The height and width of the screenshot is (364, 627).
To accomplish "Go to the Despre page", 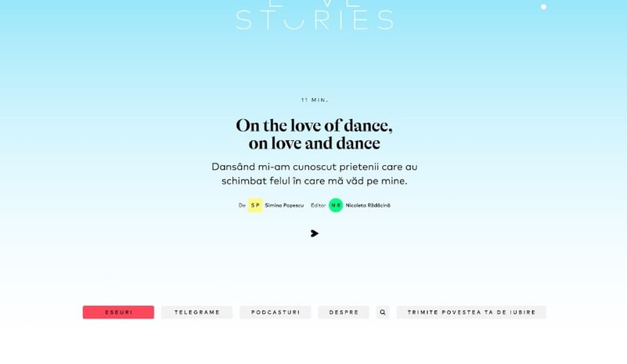I will coord(344,312).
